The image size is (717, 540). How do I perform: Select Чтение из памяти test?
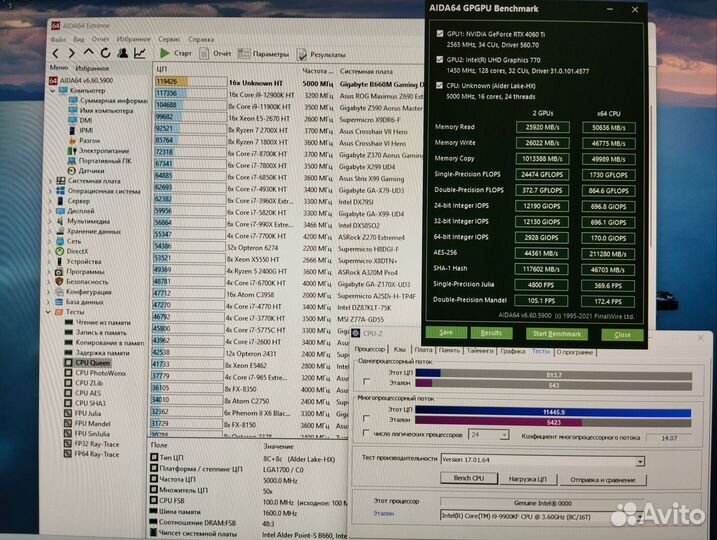coord(98,322)
